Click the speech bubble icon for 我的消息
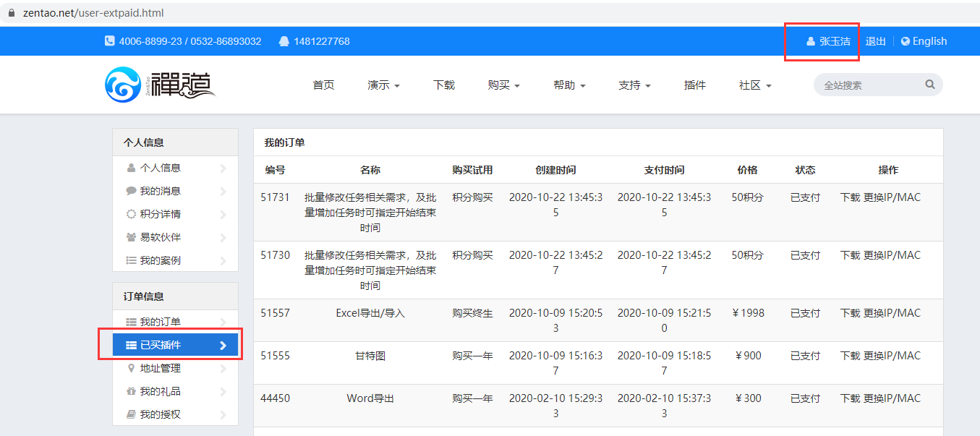Screen dimensions: 980x436 tap(131, 191)
